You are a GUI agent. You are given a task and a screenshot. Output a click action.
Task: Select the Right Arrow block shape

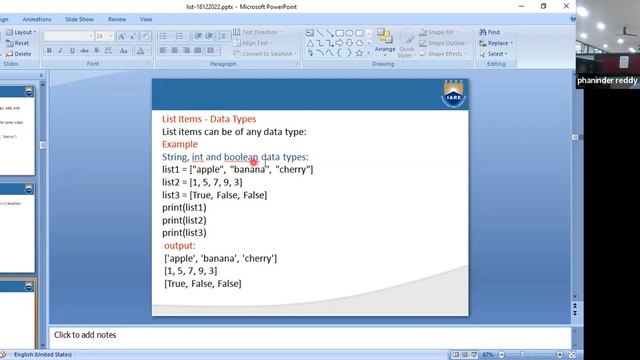(340, 43)
